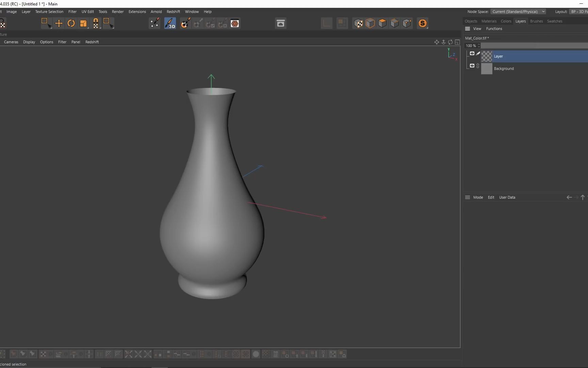This screenshot has width=588, height=368.
Task: Increase layer opacity with the stepper arrow
Action: pos(479,44)
